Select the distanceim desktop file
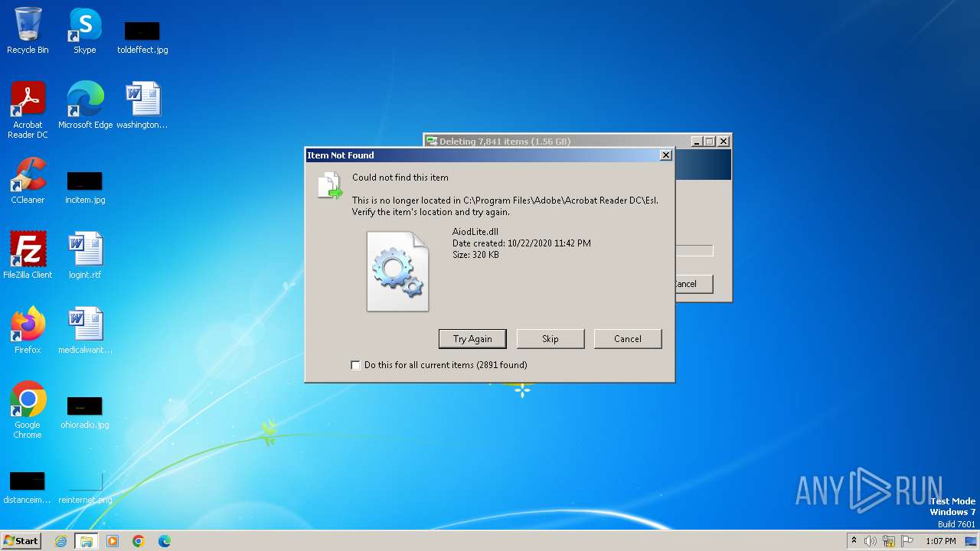980x551 pixels. click(28, 487)
